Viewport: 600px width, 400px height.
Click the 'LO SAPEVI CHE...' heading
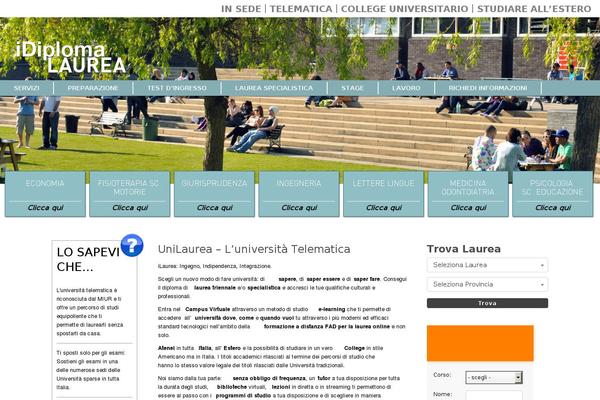click(x=88, y=259)
